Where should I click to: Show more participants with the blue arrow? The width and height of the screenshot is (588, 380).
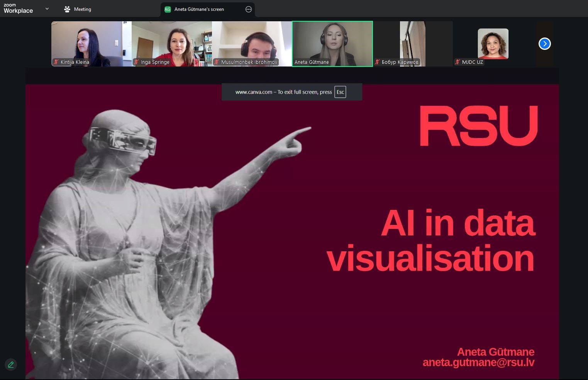click(544, 44)
